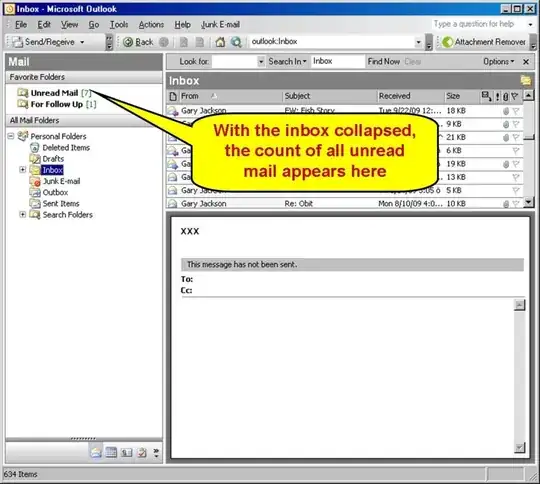Open the Tools menu
540x484 pixels.
click(x=119, y=24)
